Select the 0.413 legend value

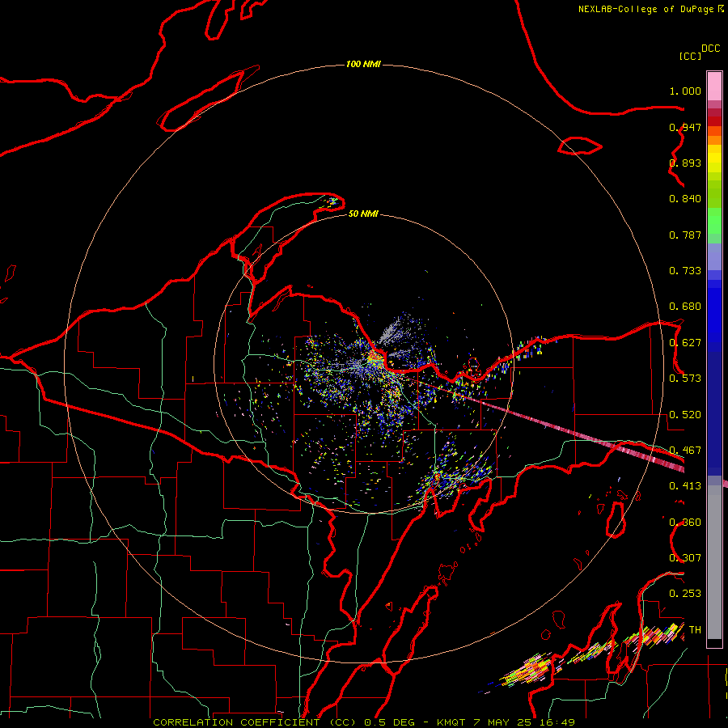click(x=685, y=486)
